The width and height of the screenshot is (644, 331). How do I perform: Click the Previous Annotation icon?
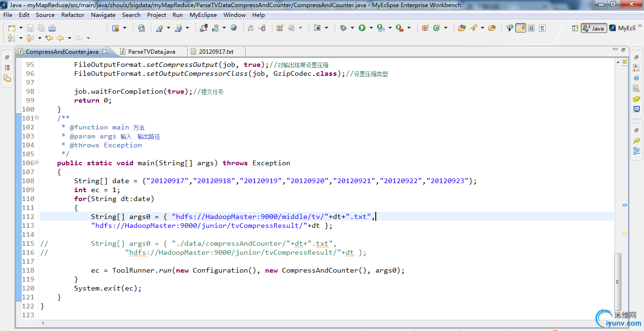point(30,38)
